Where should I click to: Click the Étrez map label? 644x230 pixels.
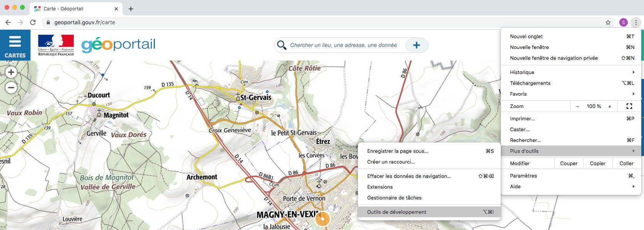(x=323, y=141)
